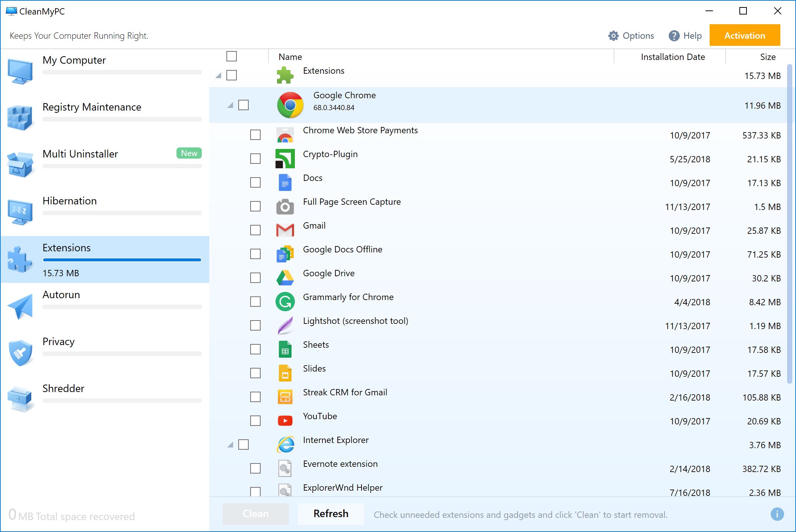Viewport: 796px width, 532px height.
Task: Open the Registry Maintenance section
Action: click(x=105, y=119)
